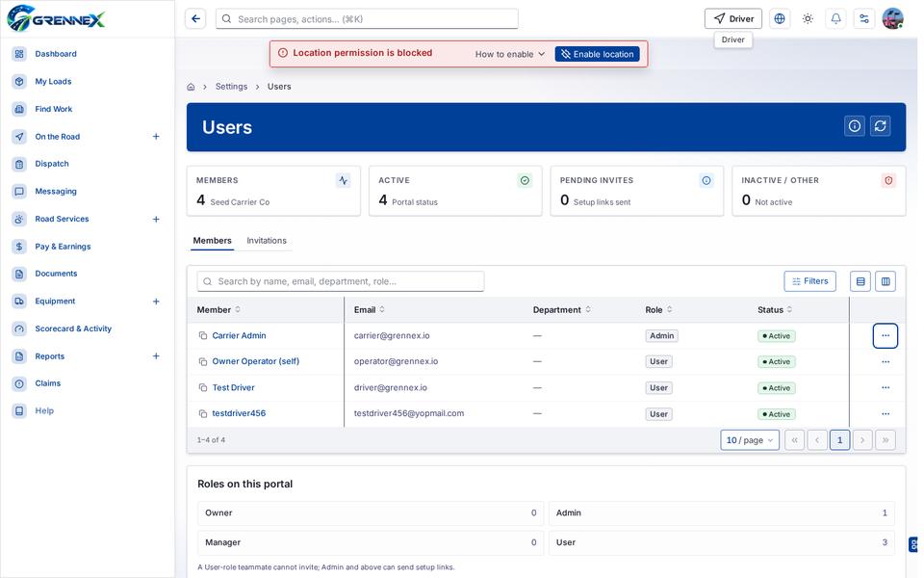Open the column settings icon
Image resolution: width=924 pixels, height=578 pixels.
(885, 281)
